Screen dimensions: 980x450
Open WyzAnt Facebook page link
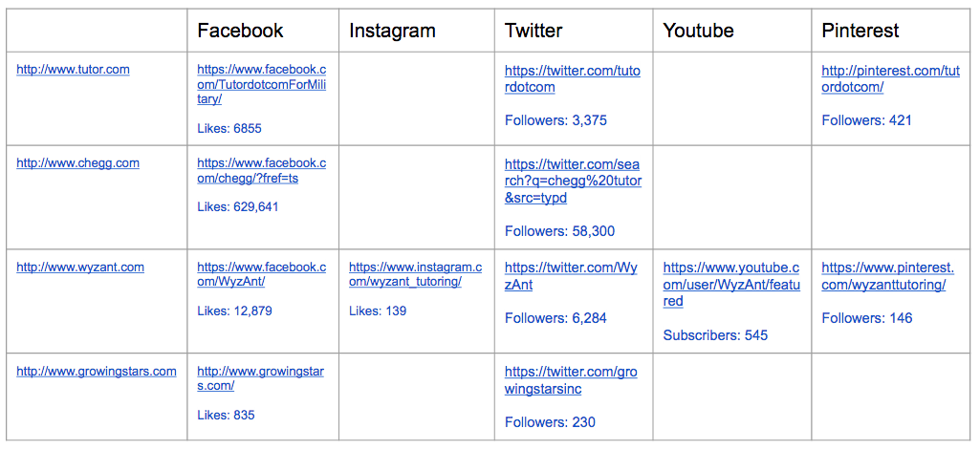point(261,274)
